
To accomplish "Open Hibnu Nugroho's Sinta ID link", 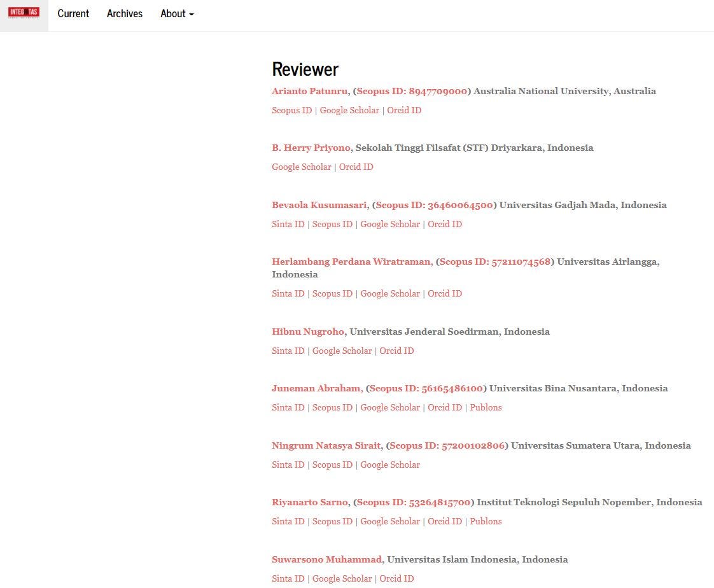I will coord(288,351).
